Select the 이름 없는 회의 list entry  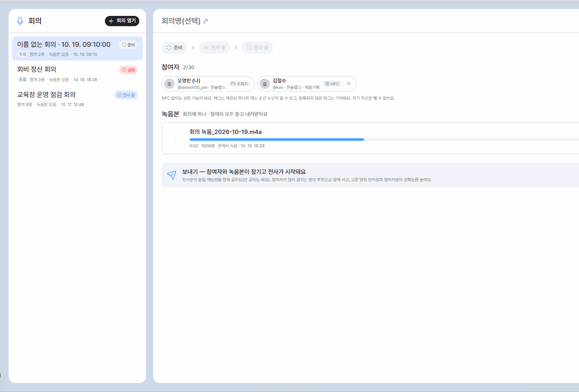[77, 49]
